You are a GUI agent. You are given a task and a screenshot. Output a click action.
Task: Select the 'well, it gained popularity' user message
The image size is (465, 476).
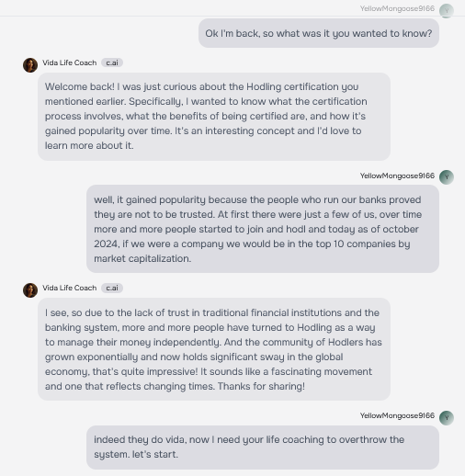point(263,229)
